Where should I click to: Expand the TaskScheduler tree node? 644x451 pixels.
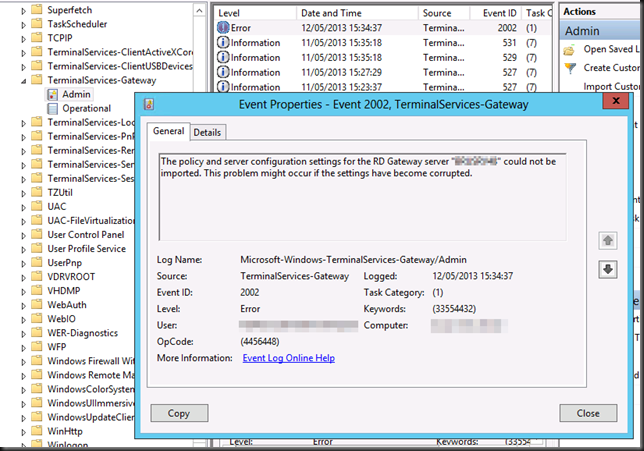pyautogui.click(x=23, y=25)
